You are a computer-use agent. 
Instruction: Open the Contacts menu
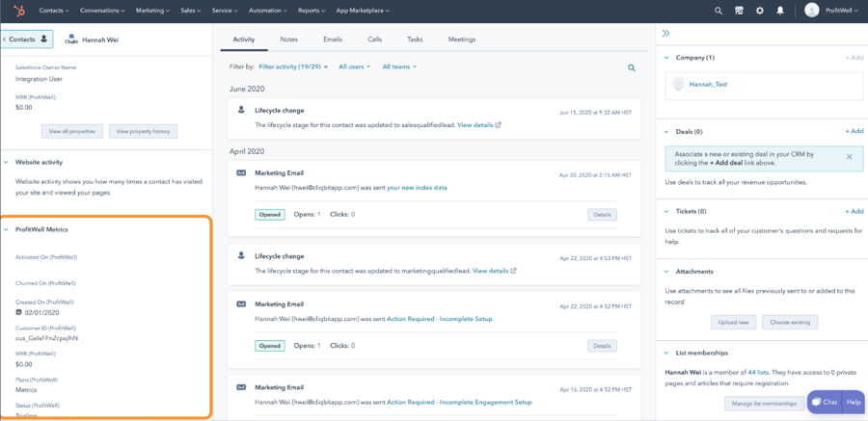(x=54, y=11)
